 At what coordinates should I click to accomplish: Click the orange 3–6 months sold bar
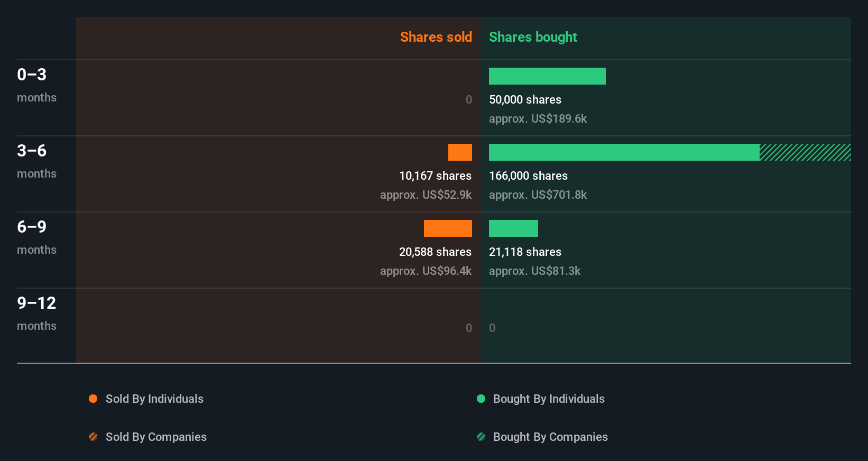460,152
